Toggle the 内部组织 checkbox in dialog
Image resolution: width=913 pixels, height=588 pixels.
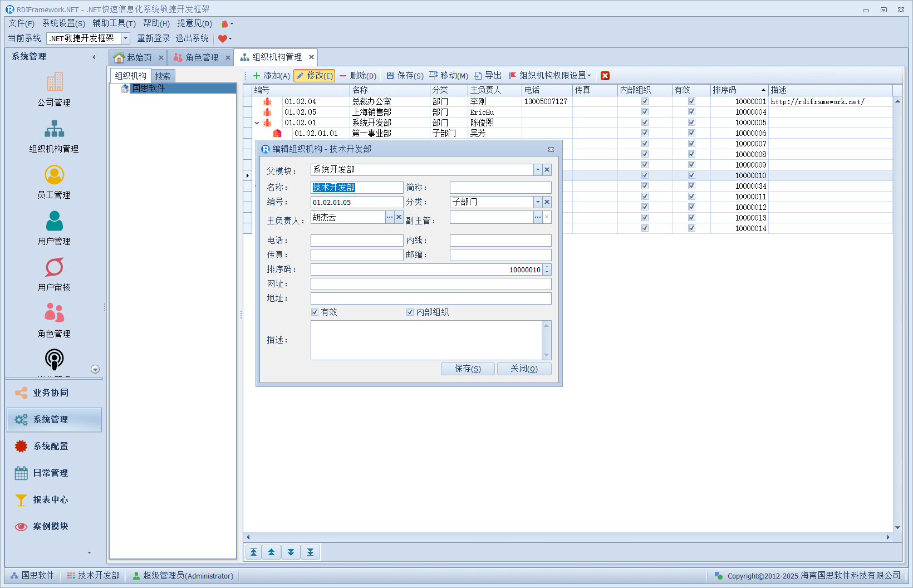click(410, 312)
